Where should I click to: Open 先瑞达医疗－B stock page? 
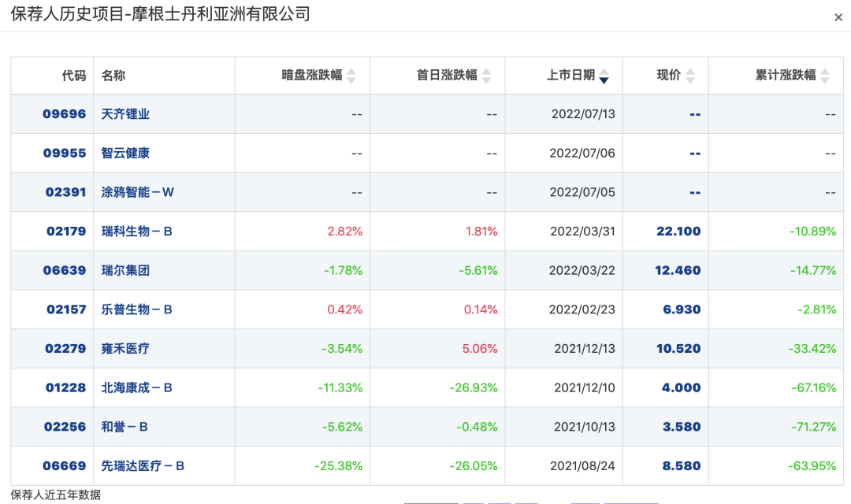point(143,465)
